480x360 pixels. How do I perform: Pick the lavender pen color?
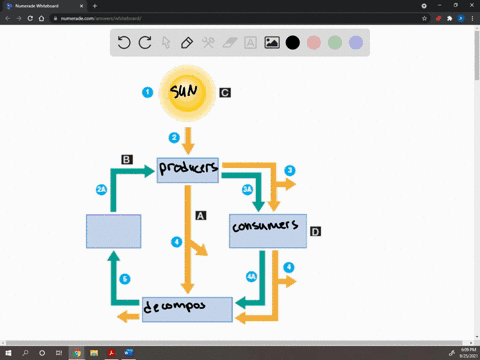click(x=356, y=43)
